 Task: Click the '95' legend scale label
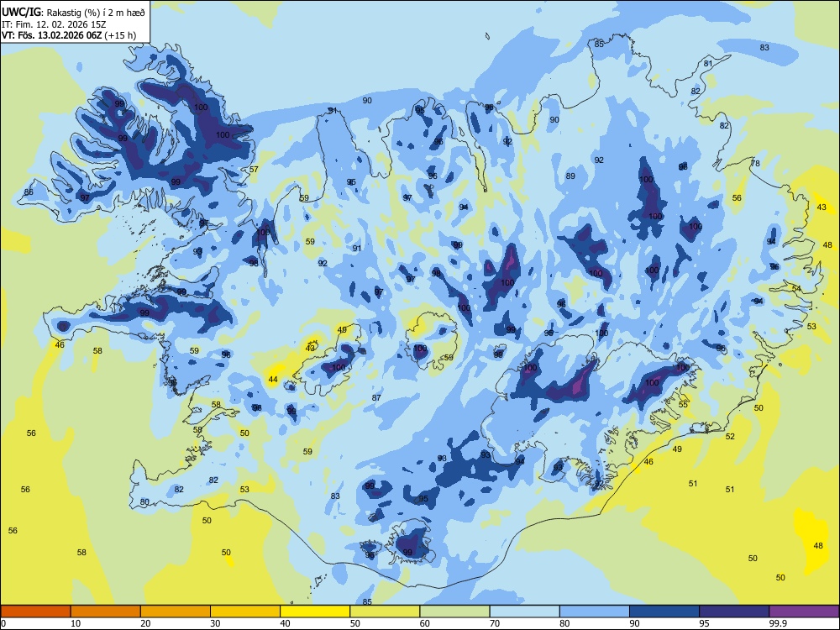click(705, 623)
